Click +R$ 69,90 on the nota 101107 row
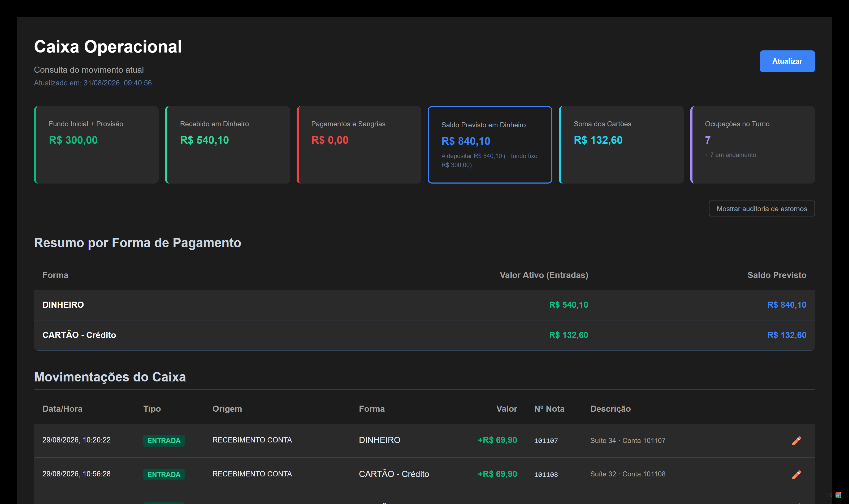This screenshot has width=849, height=504. tap(497, 440)
